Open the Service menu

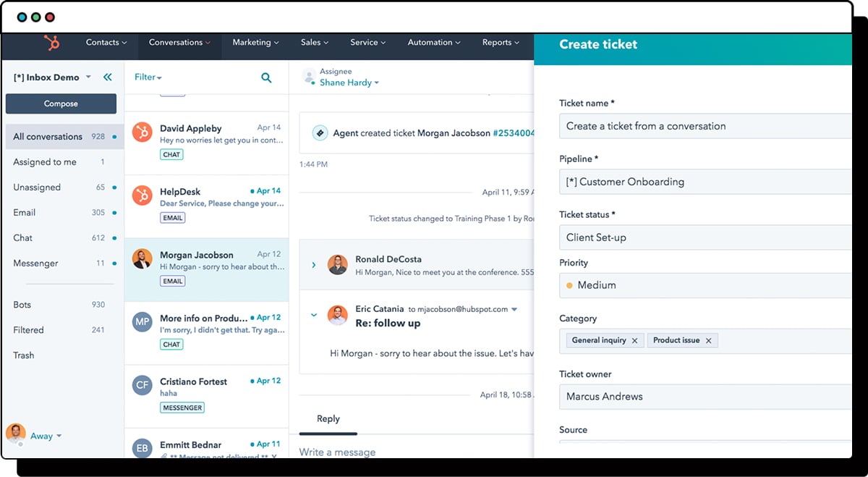(x=367, y=43)
